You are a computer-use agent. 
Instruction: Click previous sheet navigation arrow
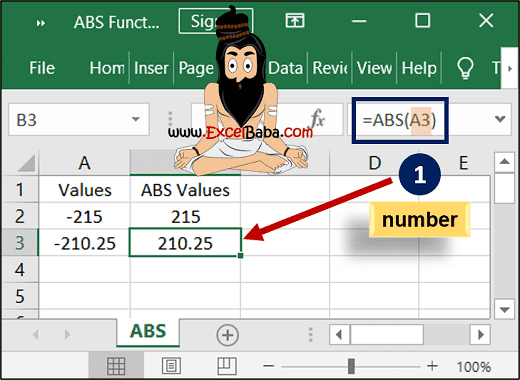(x=36, y=334)
